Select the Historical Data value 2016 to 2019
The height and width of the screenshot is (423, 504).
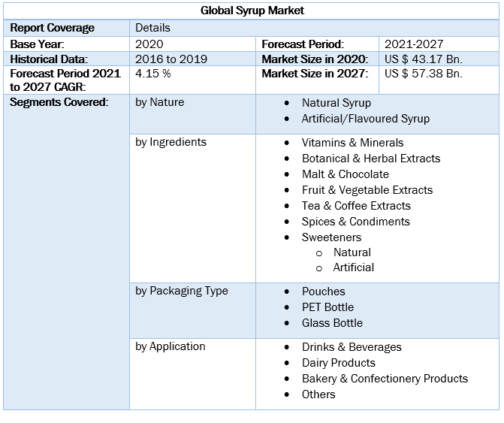tap(170, 59)
